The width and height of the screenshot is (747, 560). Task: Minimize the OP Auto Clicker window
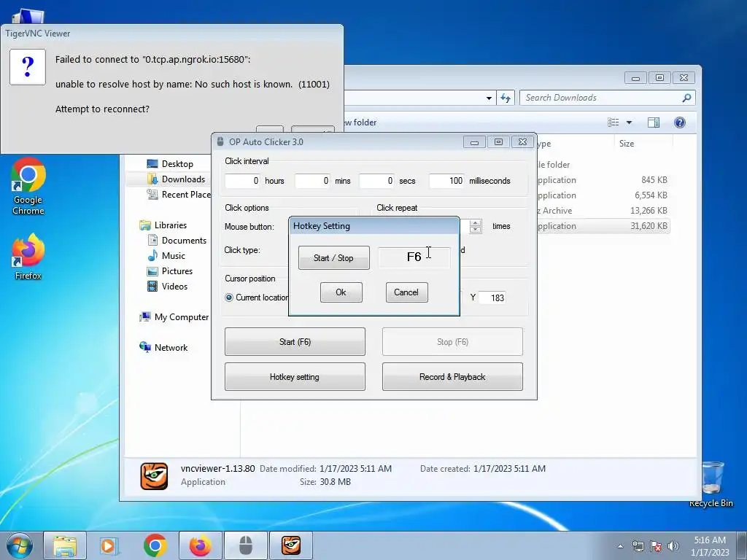pyautogui.click(x=474, y=142)
